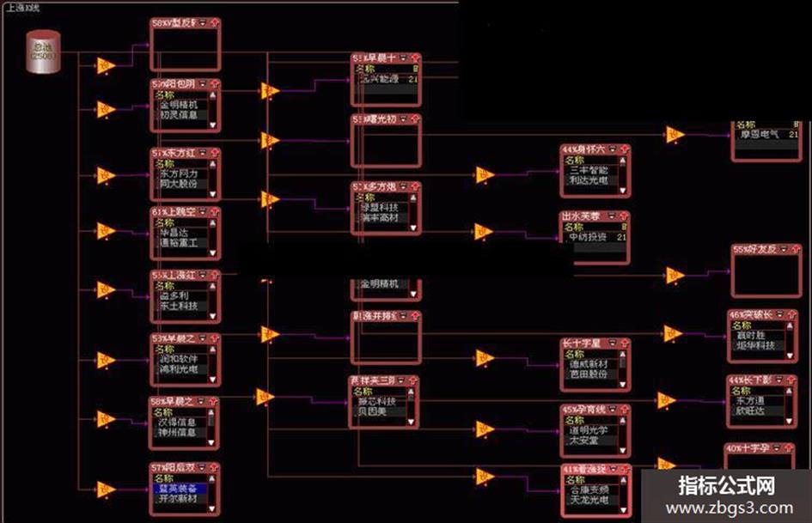This screenshot has height=523, width=812.
Task: Expand dropdown arrow on 45%孕育线 node header
Action: 613,409
